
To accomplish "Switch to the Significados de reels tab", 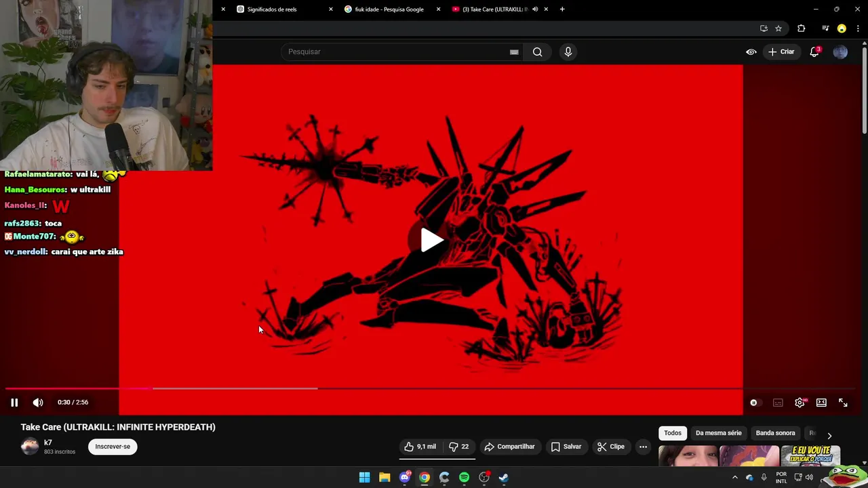I will coord(271,9).
